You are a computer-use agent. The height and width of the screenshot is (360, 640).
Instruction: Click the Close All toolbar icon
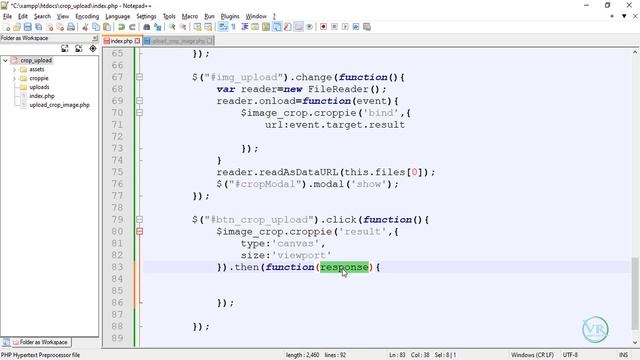[60, 27]
